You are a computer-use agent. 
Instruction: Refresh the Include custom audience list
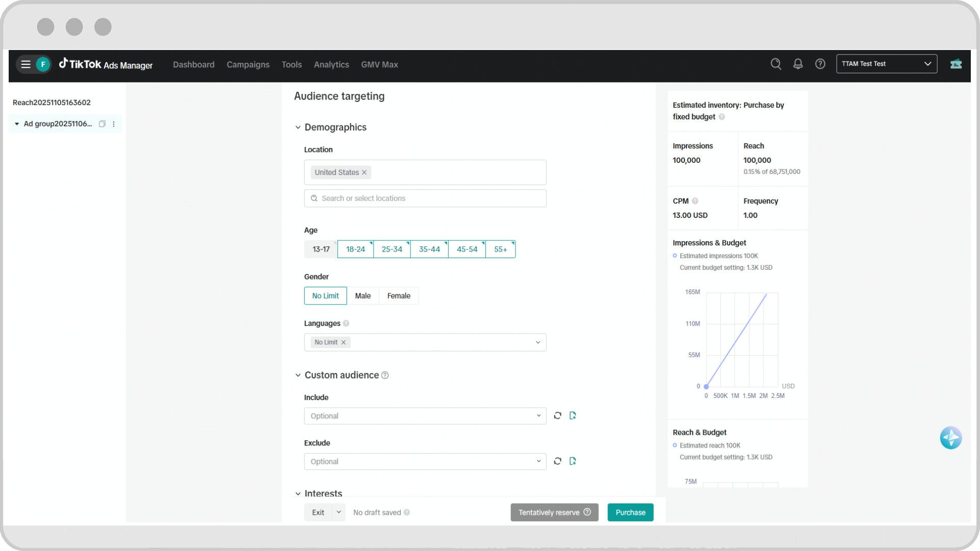pyautogui.click(x=557, y=416)
